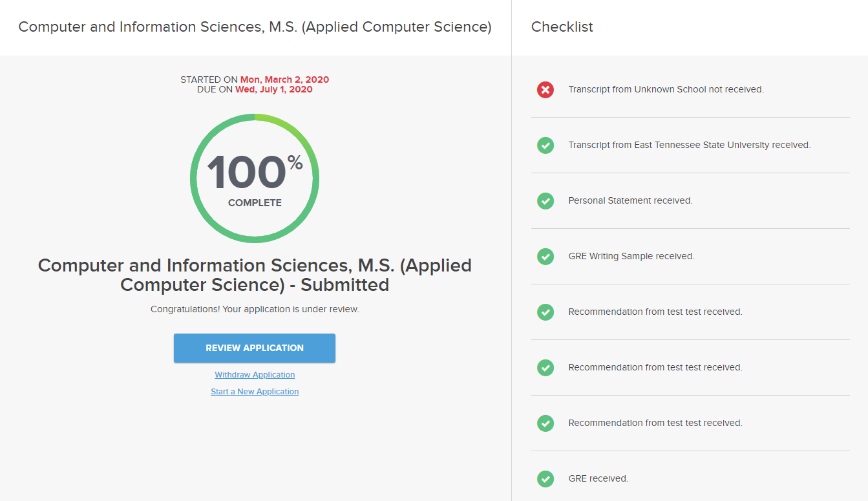Click the Personal Statement received text

[630, 201]
